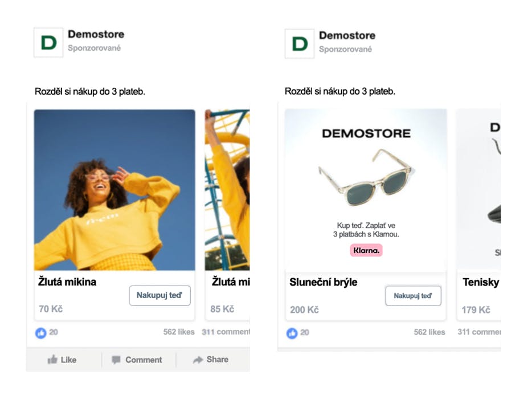Select the partially visible second yellow hoodie card
The width and height of the screenshot is (532, 399).
[227, 215]
